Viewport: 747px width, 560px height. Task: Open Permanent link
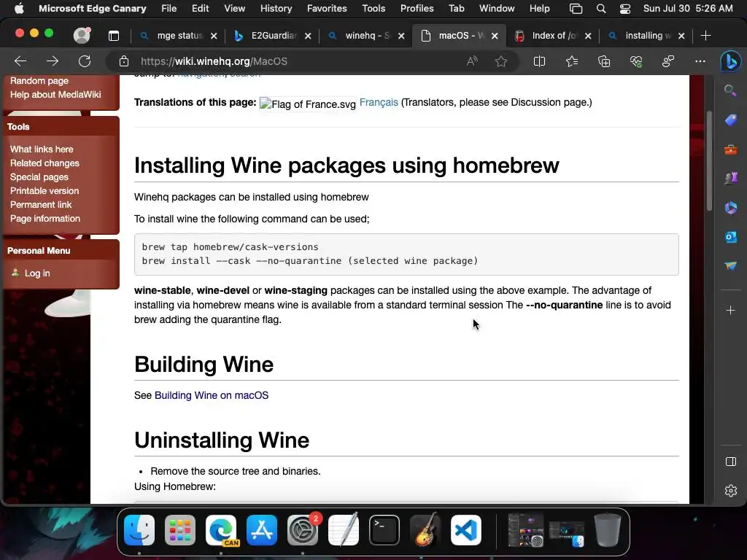click(41, 204)
